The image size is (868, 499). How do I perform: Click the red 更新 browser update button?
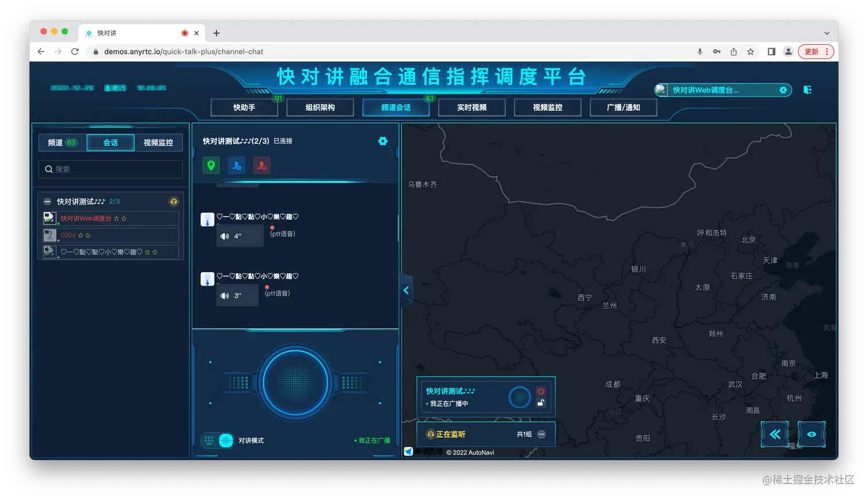coord(816,52)
